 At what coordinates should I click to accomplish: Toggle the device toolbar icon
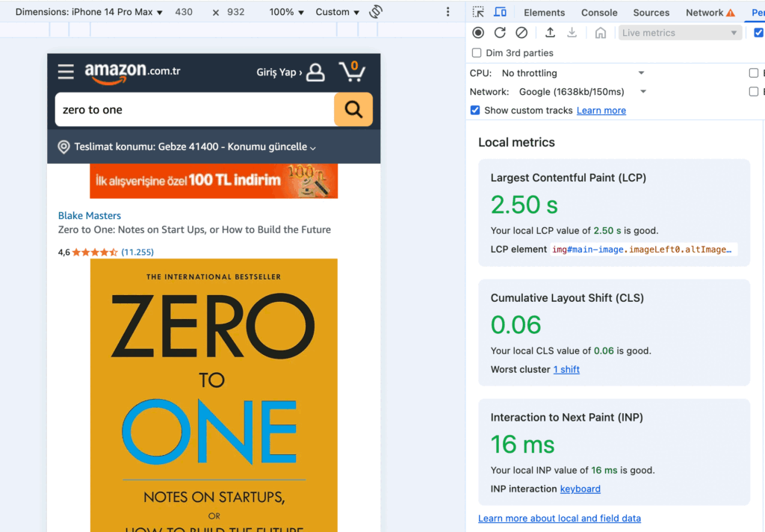[500, 12]
